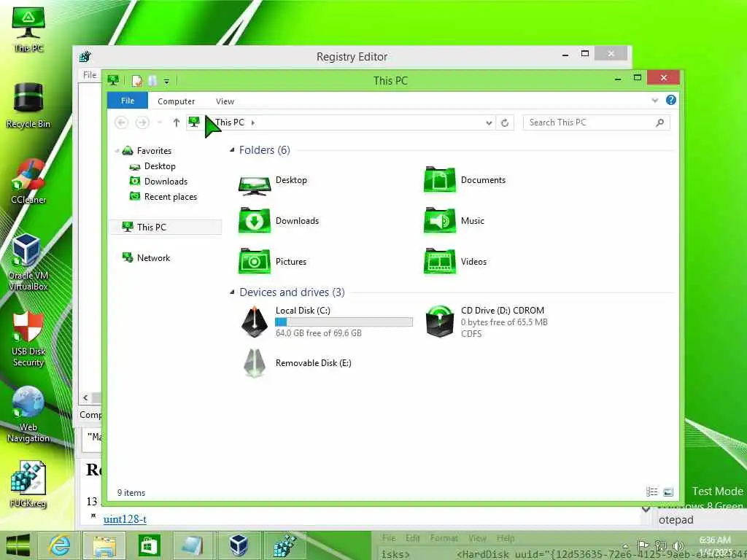The width and height of the screenshot is (747, 560).
Task: Switch to details view icon in status bar
Action: click(651, 492)
